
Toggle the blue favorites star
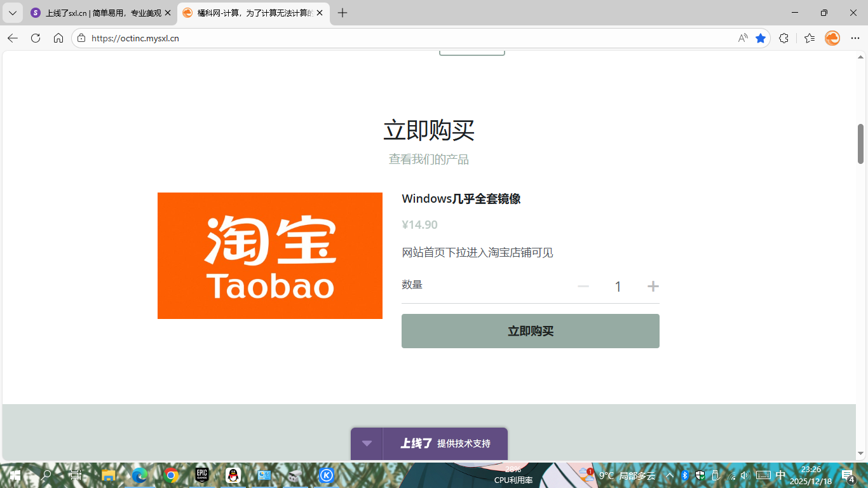tap(761, 38)
